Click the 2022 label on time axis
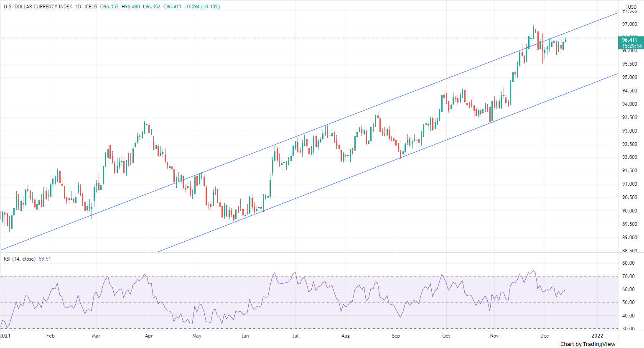This screenshot has height=348, width=644. [597, 336]
